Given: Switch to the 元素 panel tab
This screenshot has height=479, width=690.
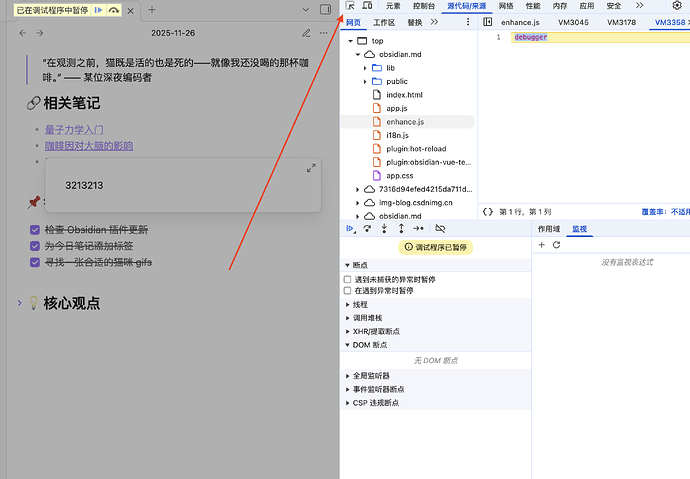Looking at the screenshot, I should [x=393, y=6].
